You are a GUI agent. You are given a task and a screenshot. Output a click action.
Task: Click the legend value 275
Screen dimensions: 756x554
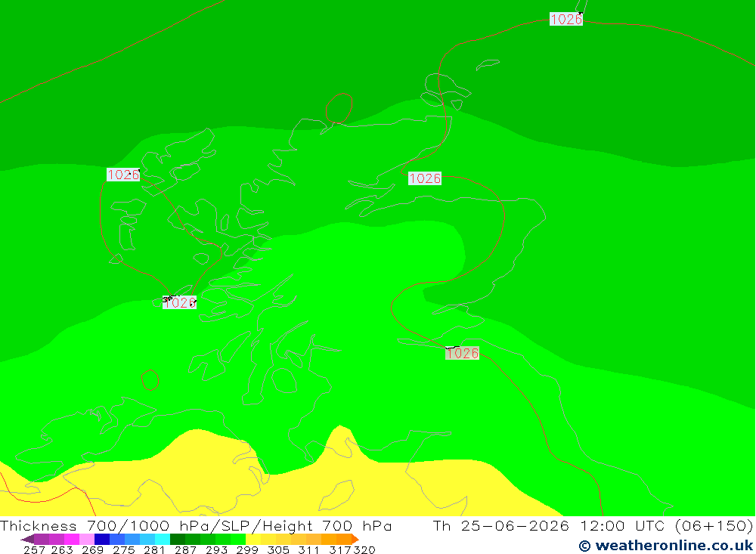point(124,549)
